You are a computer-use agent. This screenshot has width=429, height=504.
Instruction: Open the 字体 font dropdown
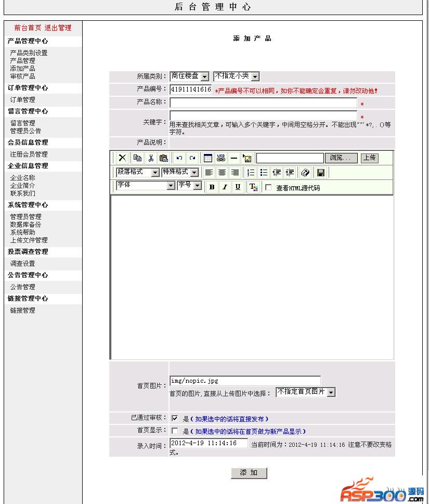(145, 185)
